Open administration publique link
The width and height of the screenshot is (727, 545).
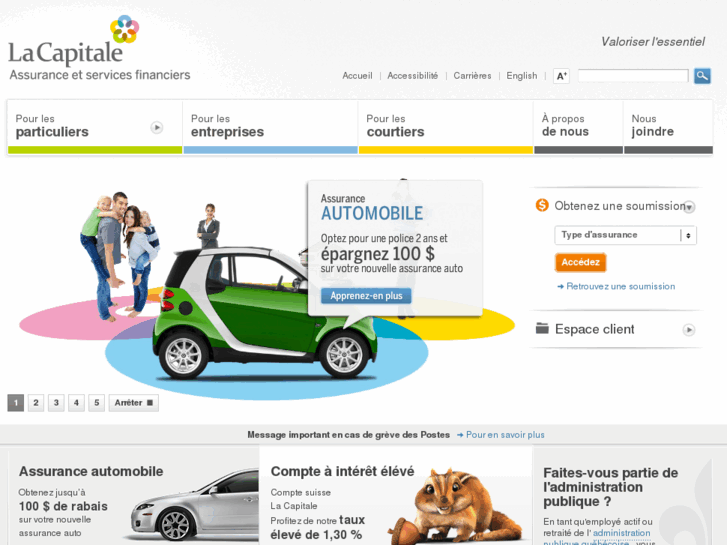click(x=598, y=538)
